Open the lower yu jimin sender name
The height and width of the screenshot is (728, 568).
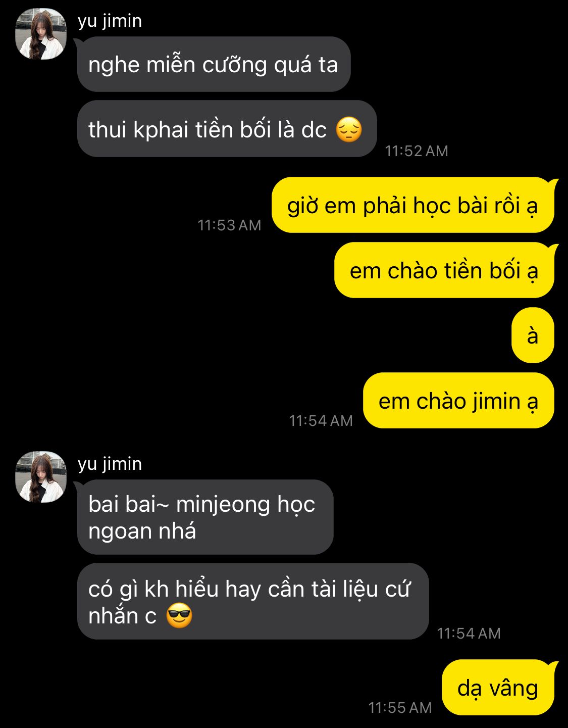tap(110, 464)
